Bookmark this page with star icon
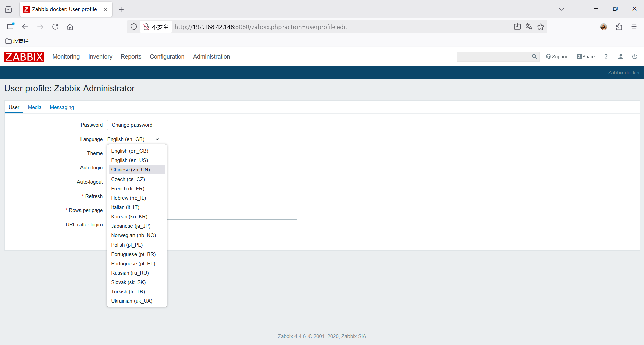644x345 pixels. click(x=541, y=27)
